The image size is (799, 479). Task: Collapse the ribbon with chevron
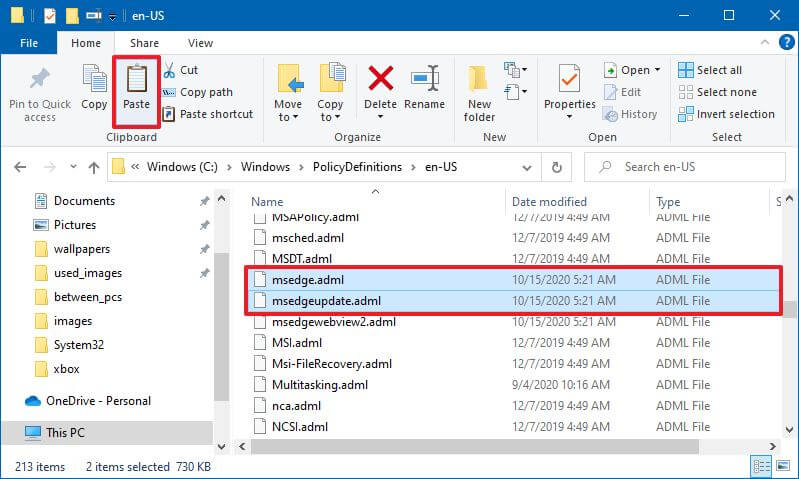765,42
